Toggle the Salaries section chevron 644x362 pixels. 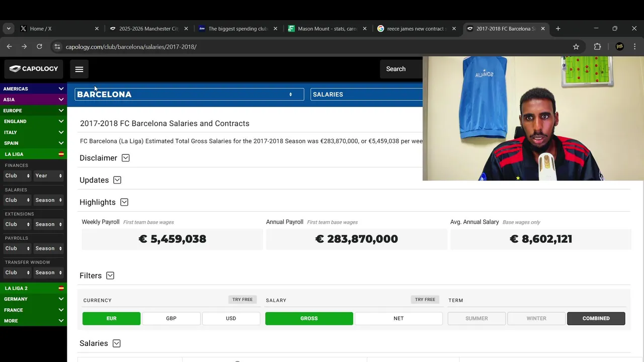click(x=117, y=343)
